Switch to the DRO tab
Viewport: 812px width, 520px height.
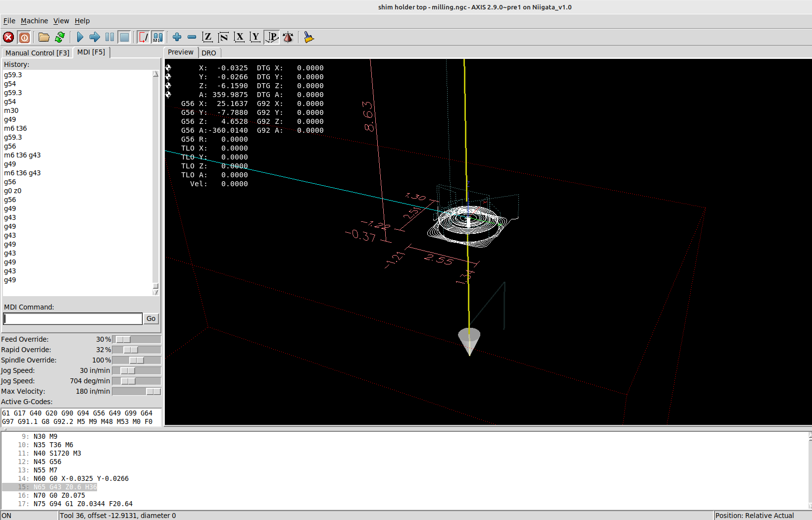click(x=208, y=53)
